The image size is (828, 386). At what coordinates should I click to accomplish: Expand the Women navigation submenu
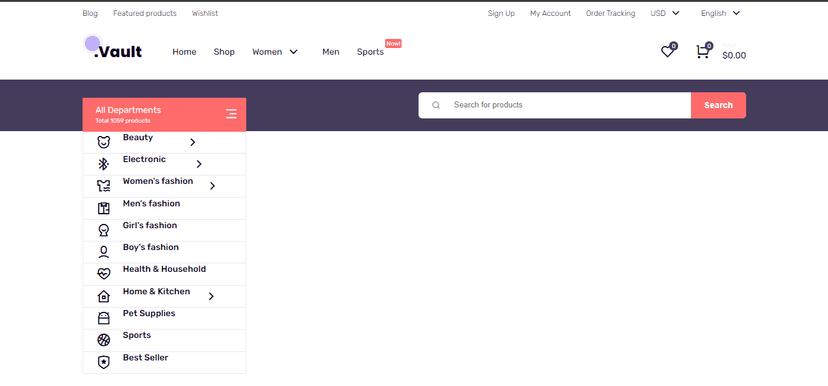pos(294,52)
